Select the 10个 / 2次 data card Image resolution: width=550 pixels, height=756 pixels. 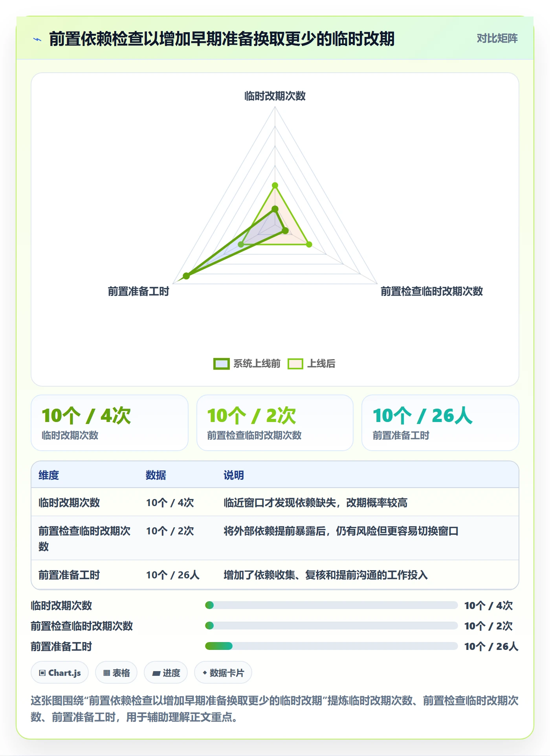point(275,423)
